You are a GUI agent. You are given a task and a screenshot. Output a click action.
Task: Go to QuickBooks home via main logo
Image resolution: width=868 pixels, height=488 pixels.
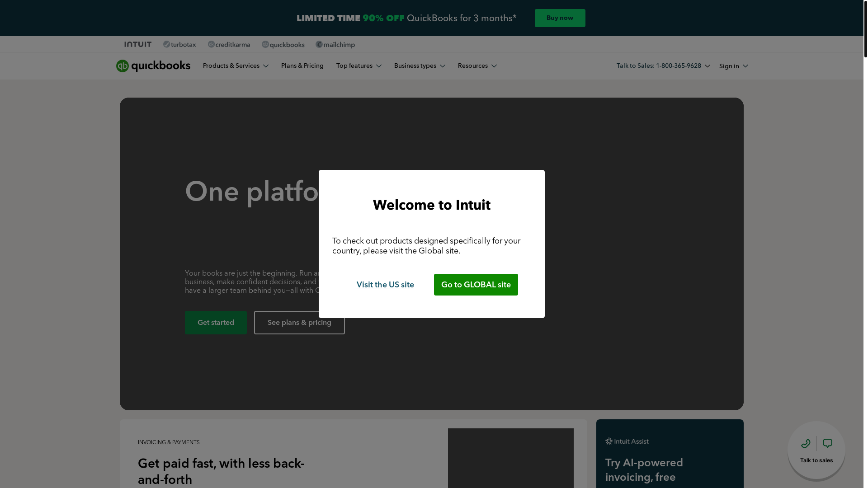153,66
